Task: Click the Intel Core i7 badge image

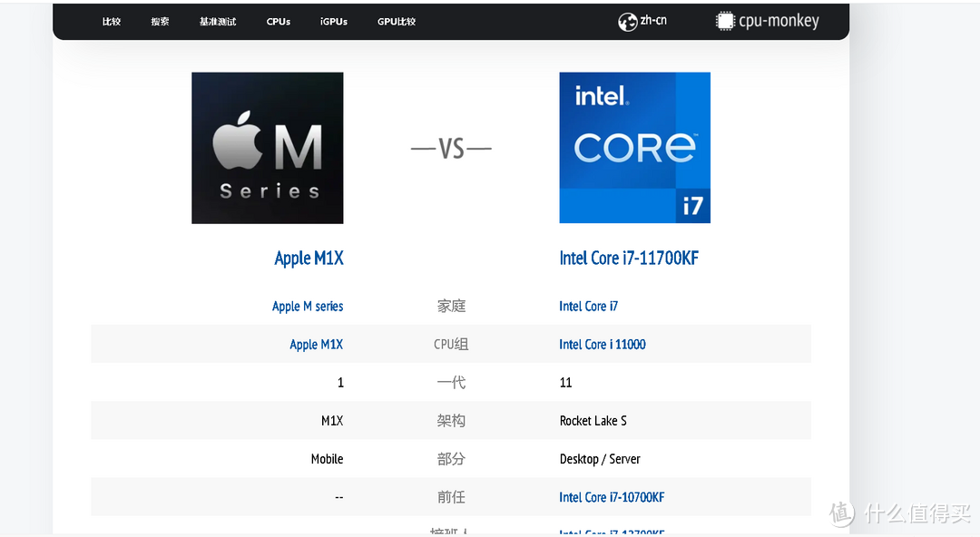Action: pos(635,148)
